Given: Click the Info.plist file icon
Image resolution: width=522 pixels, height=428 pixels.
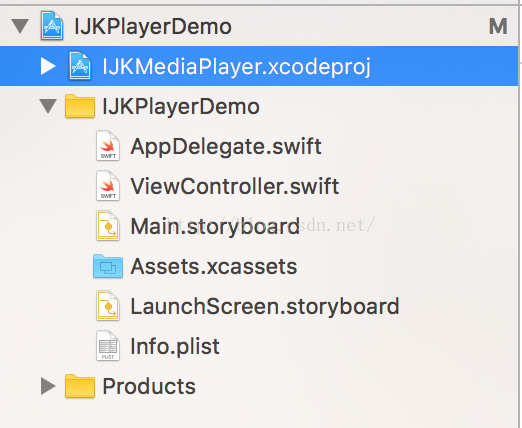Looking at the screenshot, I should (108, 346).
